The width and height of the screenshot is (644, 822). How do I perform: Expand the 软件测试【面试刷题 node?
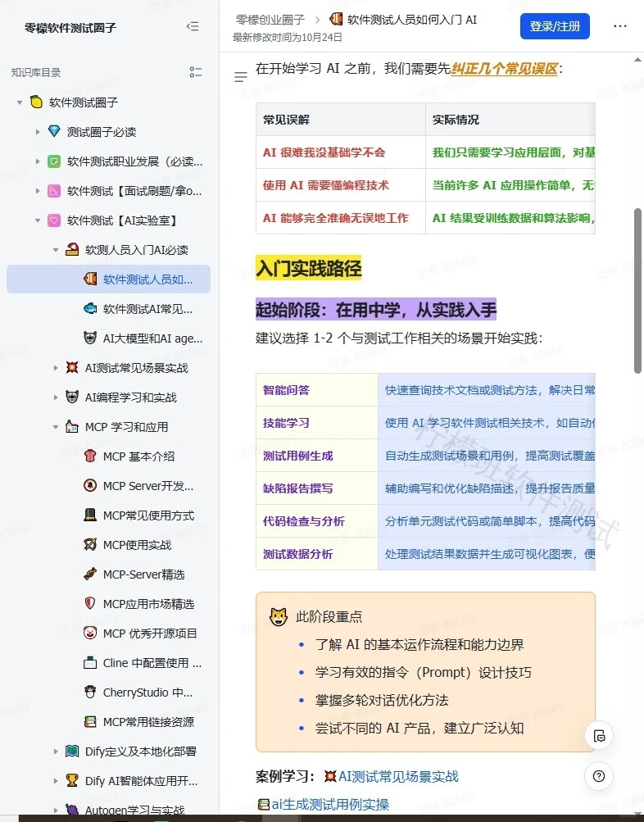pos(38,191)
